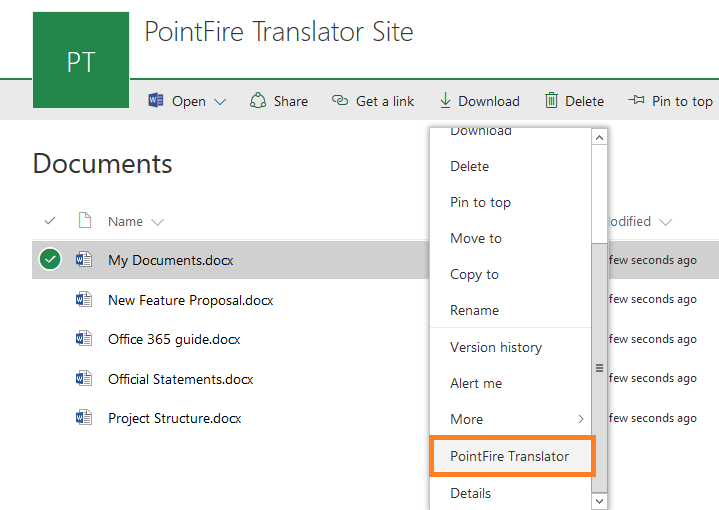The width and height of the screenshot is (719, 510).
Task: Click Word icon for Office 365 guide.docx
Action: [84, 339]
